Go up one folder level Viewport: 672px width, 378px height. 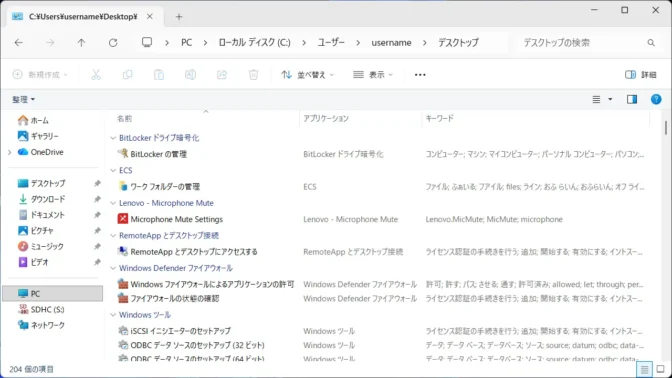pos(81,42)
